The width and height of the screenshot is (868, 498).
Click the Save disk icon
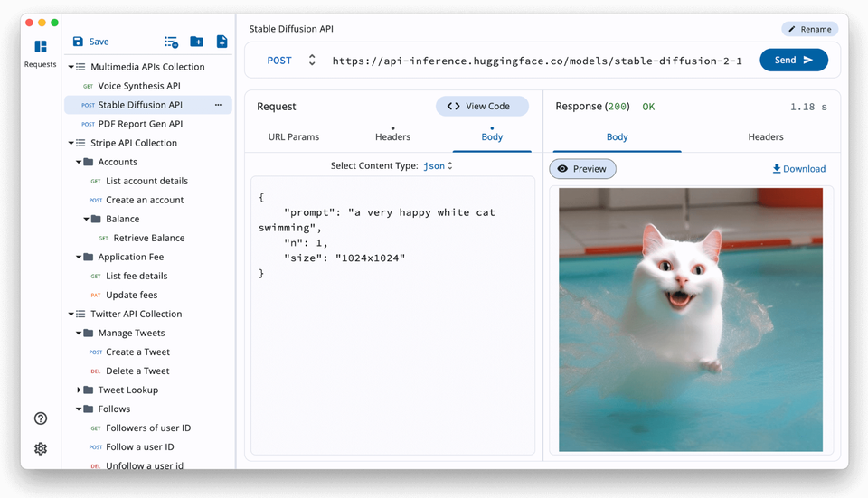[x=78, y=42]
